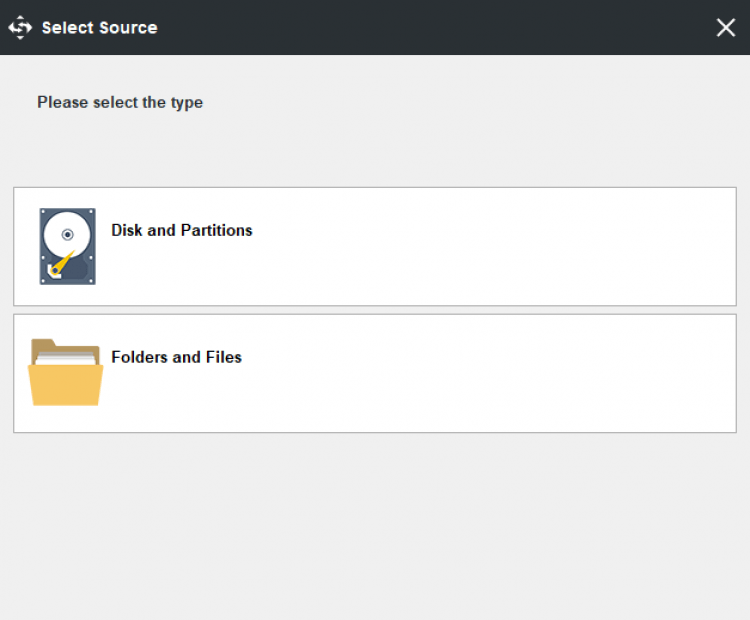
Task: Click the yellow folder icon
Action: click(66, 373)
